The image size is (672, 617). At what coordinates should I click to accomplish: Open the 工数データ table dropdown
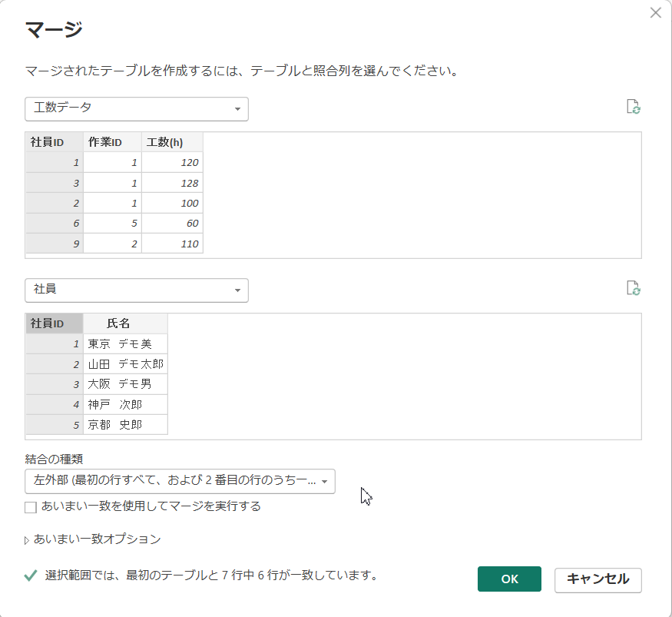coord(137,108)
